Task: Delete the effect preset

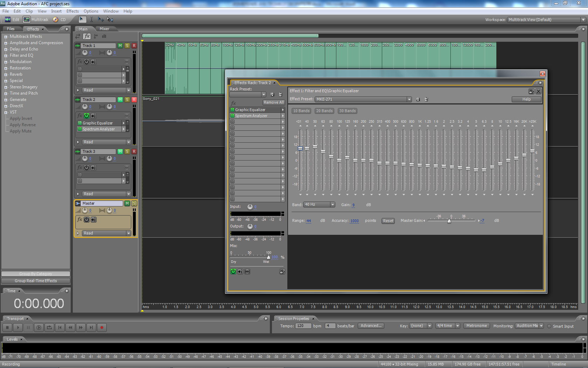Action: [426, 99]
